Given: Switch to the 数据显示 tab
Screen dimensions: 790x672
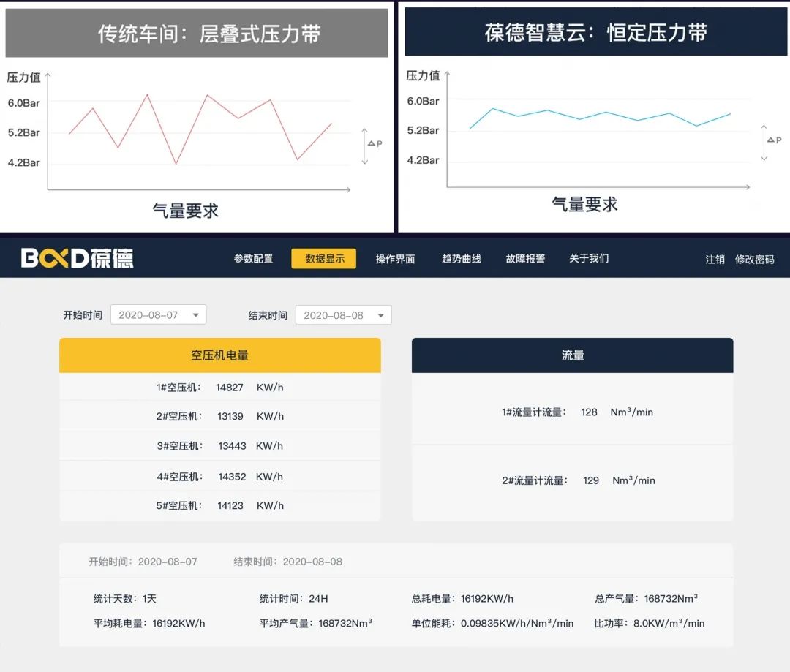Looking at the screenshot, I should (x=323, y=258).
